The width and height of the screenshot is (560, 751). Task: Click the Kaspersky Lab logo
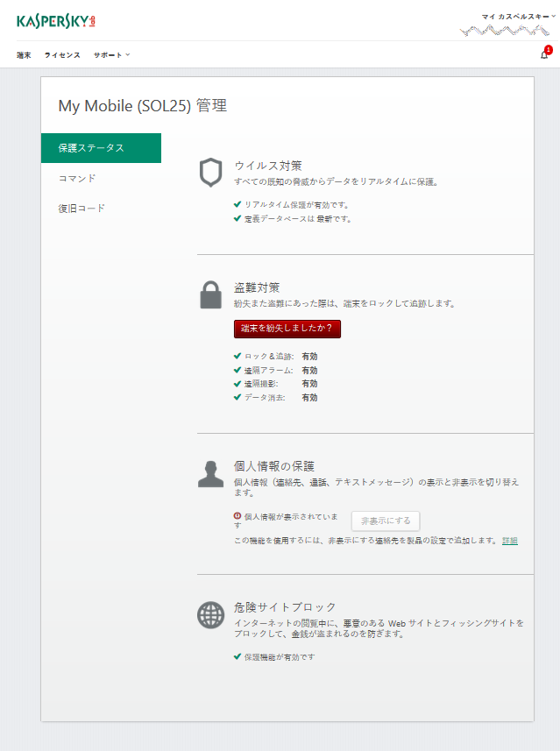click(56, 20)
